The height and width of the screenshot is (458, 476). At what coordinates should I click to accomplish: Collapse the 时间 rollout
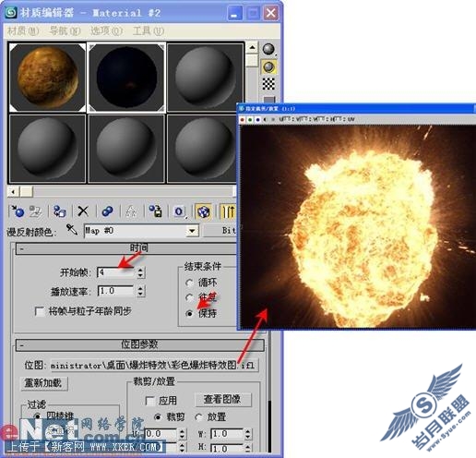126,248
